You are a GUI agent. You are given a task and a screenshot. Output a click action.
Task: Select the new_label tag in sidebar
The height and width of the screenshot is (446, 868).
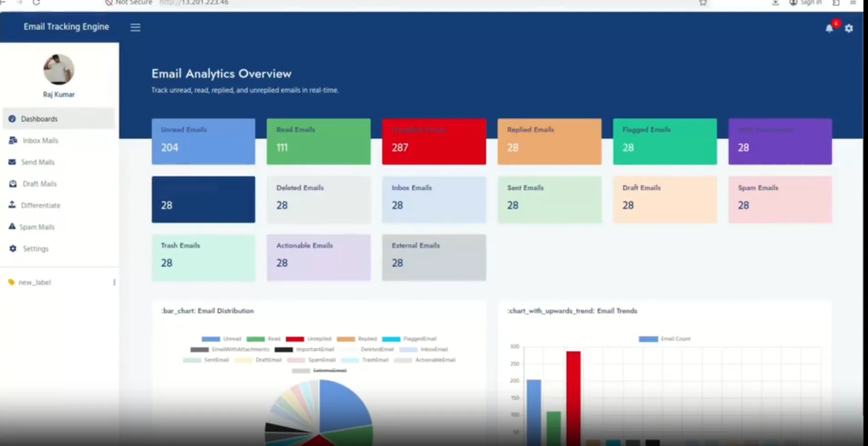(35, 282)
